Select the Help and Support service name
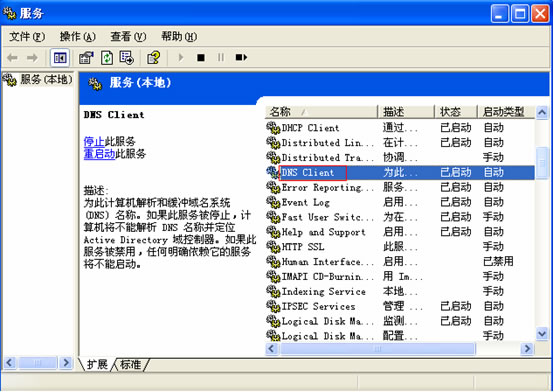 coord(323,232)
